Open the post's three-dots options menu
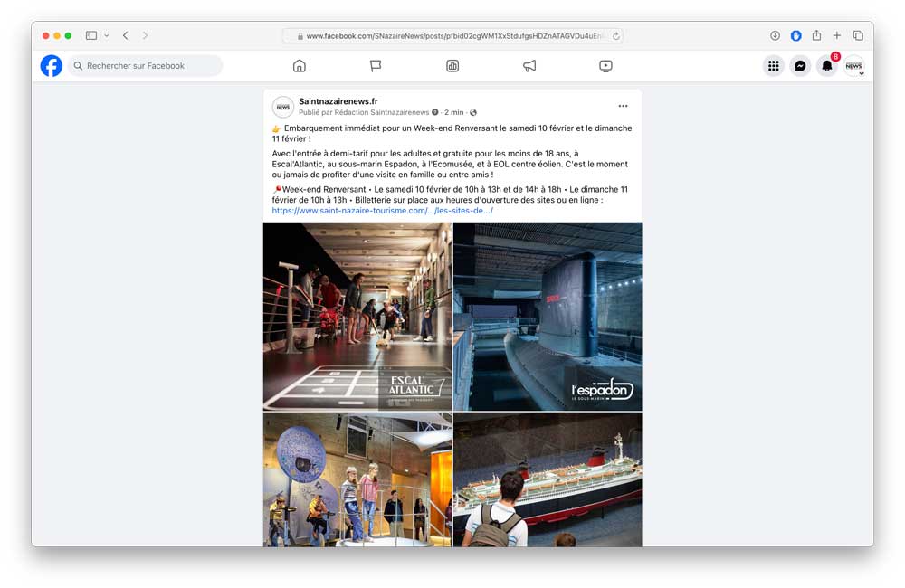The image size is (905, 588). click(x=623, y=107)
